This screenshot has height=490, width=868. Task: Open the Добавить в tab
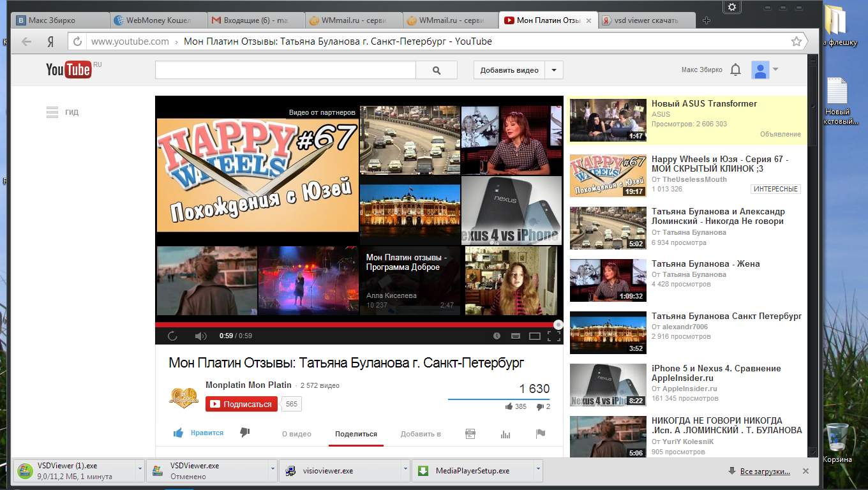pyautogui.click(x=421, y=434)
